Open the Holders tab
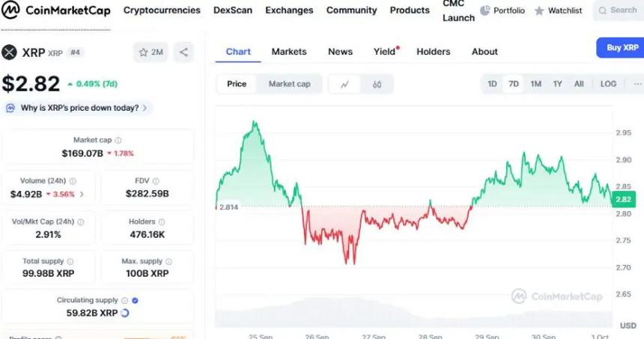644x339 pixels. 433,52
